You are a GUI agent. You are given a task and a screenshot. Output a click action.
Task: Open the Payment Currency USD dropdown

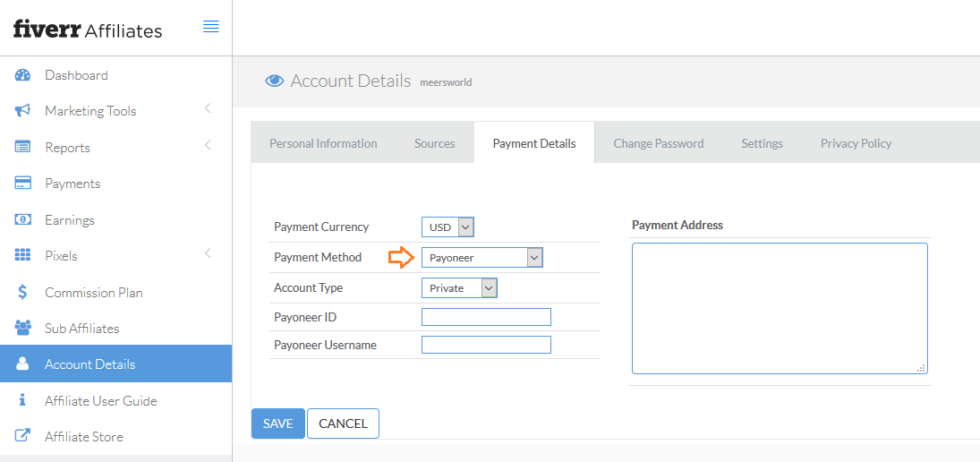[x=448, y=227]
